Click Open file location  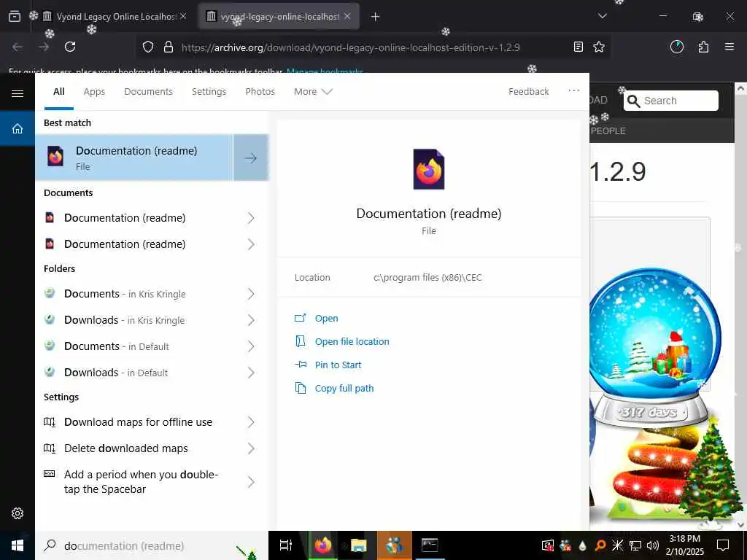coord(352,341)
